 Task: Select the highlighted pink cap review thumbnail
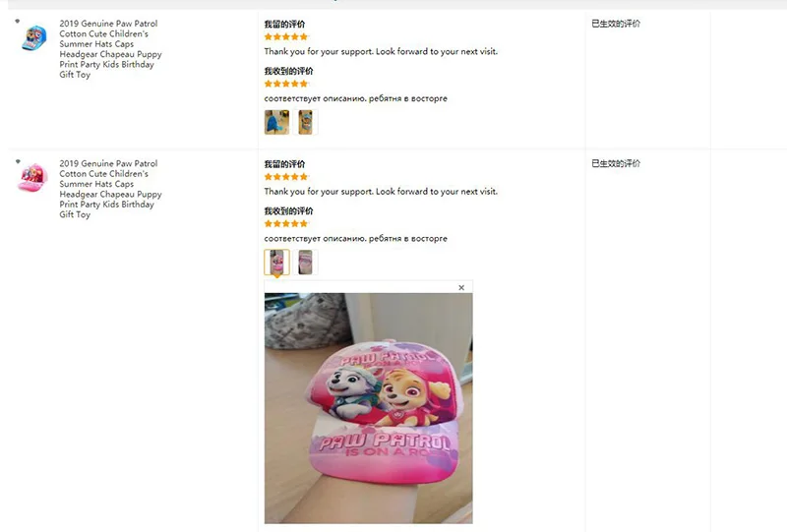276,262
